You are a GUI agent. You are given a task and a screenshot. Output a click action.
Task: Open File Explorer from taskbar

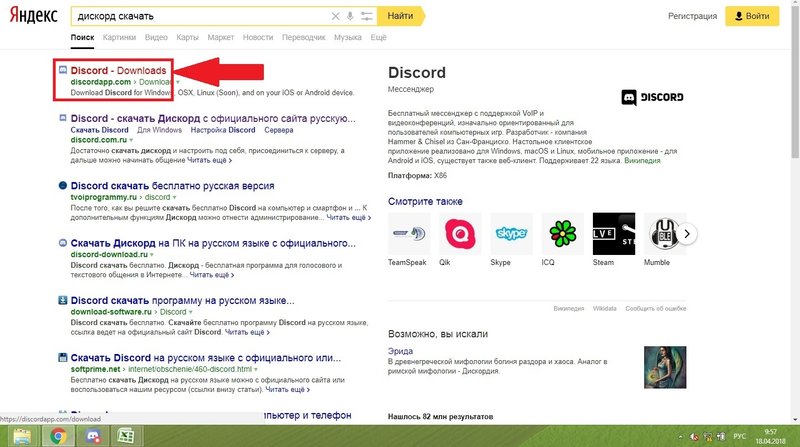point(22,436)
